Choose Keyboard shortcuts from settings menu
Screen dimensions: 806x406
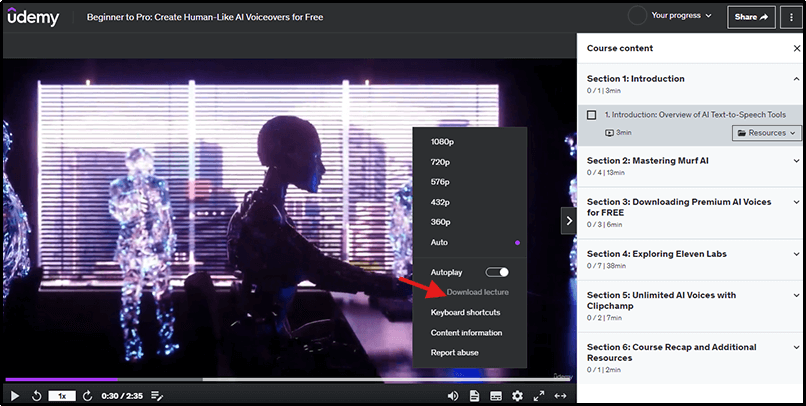pos(465,312)
